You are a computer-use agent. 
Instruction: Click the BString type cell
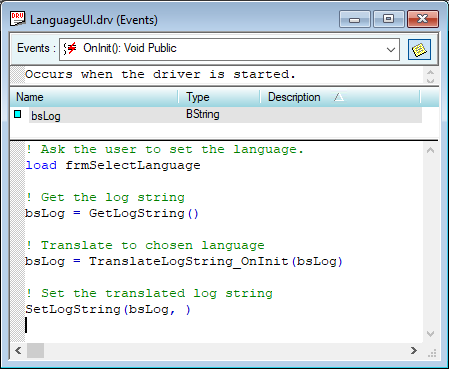coord(203,114)
